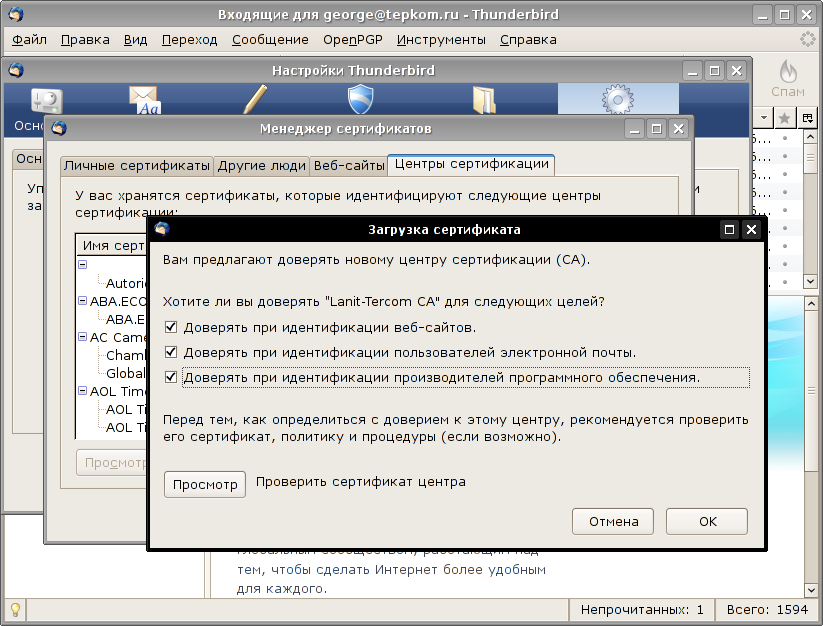Click the 'Всего: 1594' status bar entry
Viewport: 823px width, 626px height.
[x=767, y=610]
